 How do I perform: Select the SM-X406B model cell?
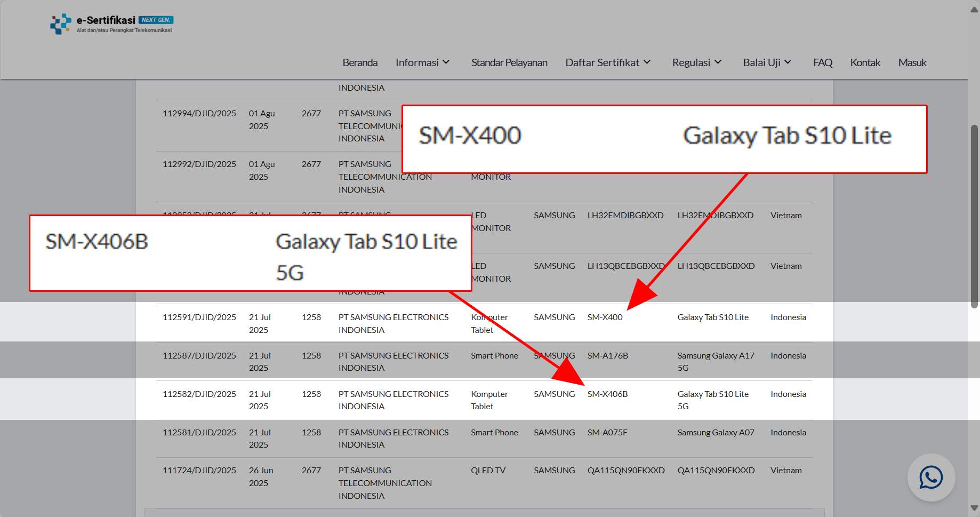tap(607, 394)
